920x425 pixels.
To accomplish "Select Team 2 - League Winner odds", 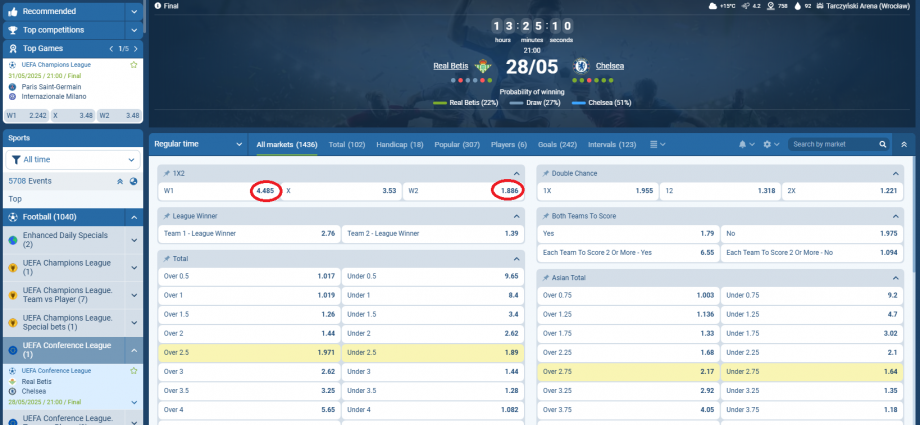I will coord(432,234).
